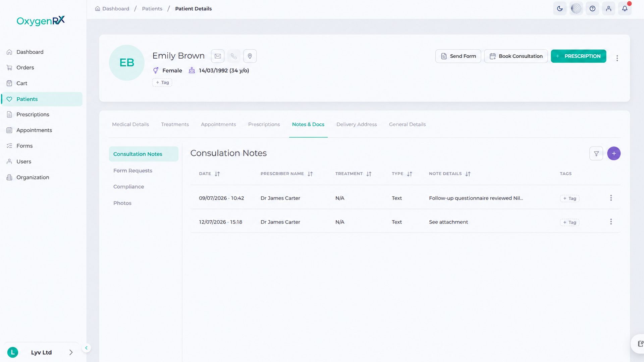Add a new consultation note with the purple plus button
Image resolution: width=644 pixels, height=362 pixels.
[614, 154]
